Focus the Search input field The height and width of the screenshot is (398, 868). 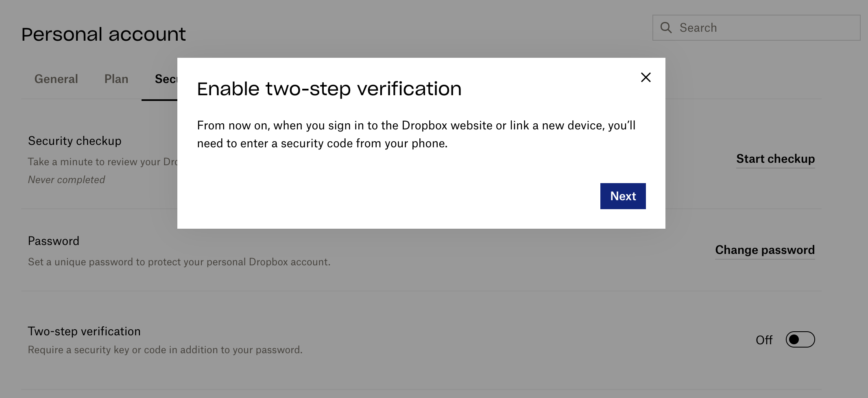click(756, 28)
